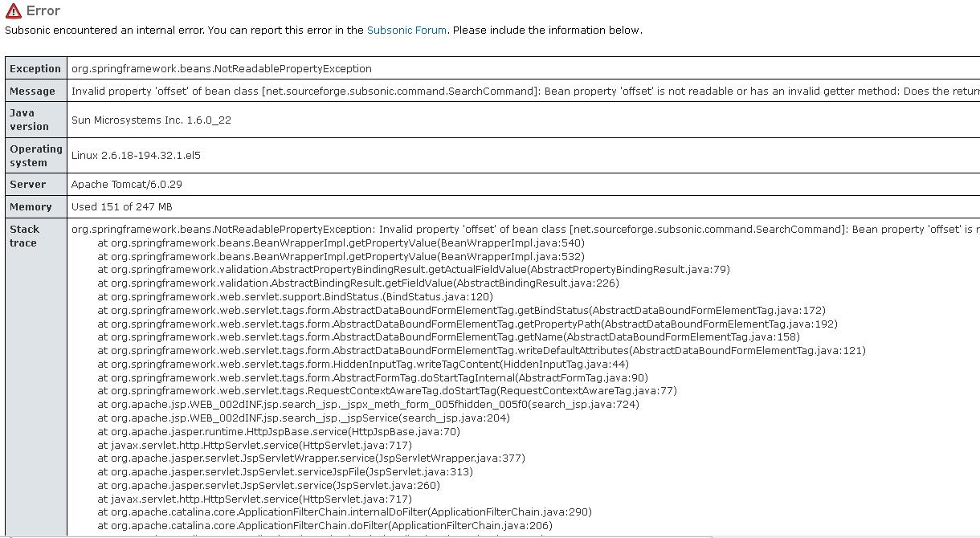Click the Stack trace row label
This screenshot has width=980, height=538.
click(24, 236)
